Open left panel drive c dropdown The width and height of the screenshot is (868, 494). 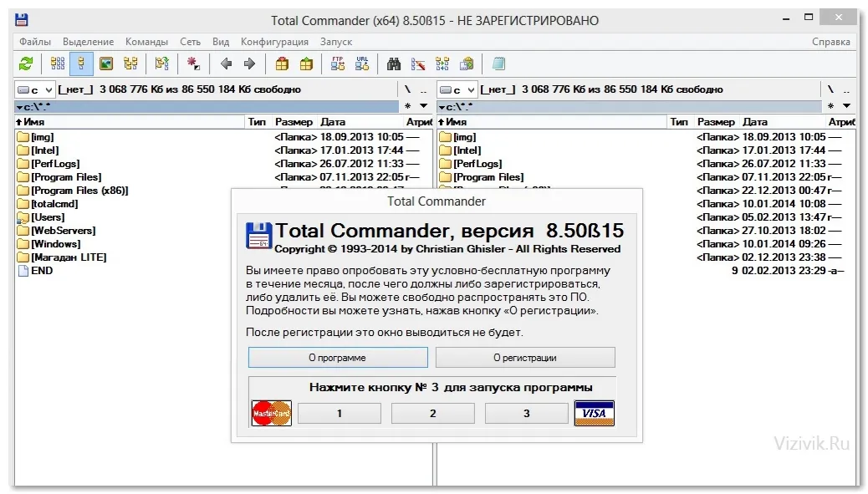(x=34, y=89)
